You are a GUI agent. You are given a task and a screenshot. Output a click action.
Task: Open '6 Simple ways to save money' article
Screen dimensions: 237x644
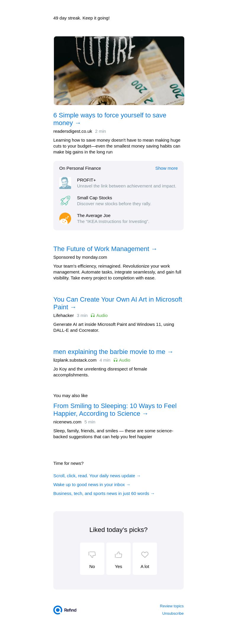[x=110, y=119]
